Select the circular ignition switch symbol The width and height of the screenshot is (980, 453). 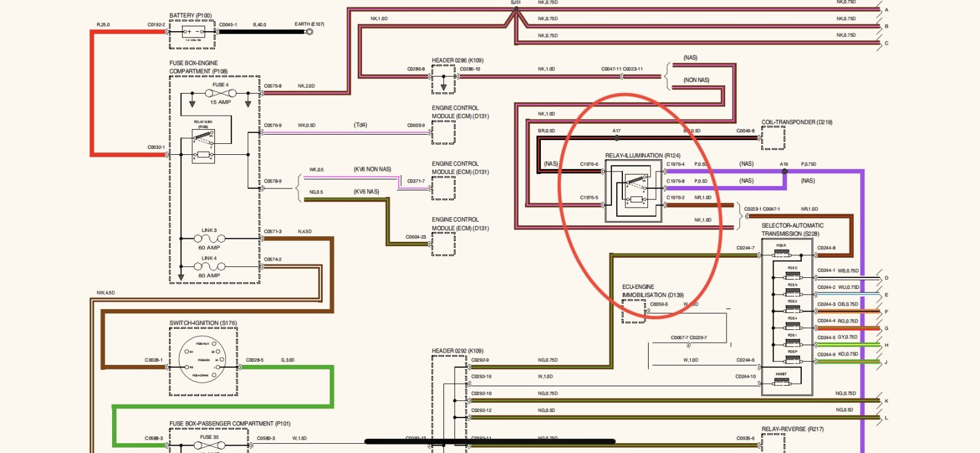203,360
